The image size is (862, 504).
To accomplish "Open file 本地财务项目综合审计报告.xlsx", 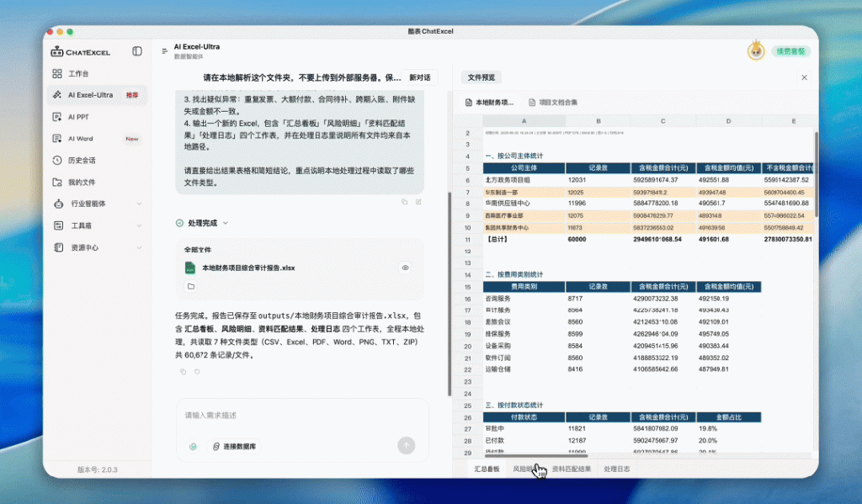I will point(248,268).
